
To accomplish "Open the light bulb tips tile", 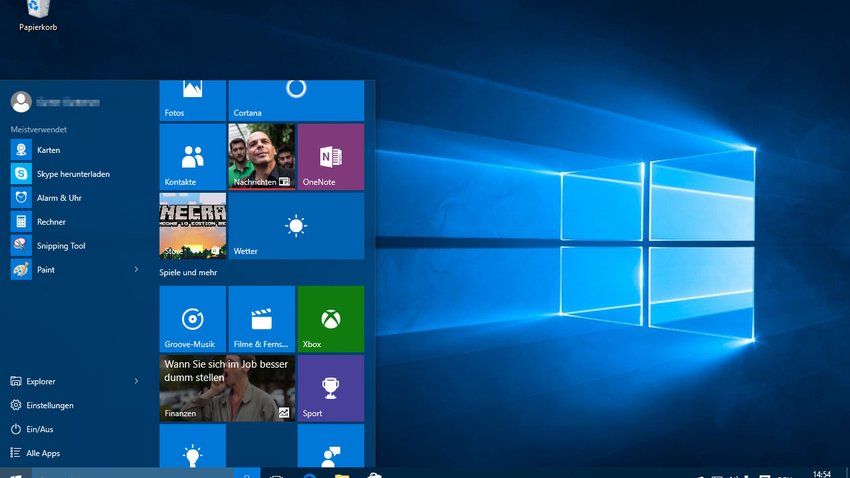I will pos(192,445).
